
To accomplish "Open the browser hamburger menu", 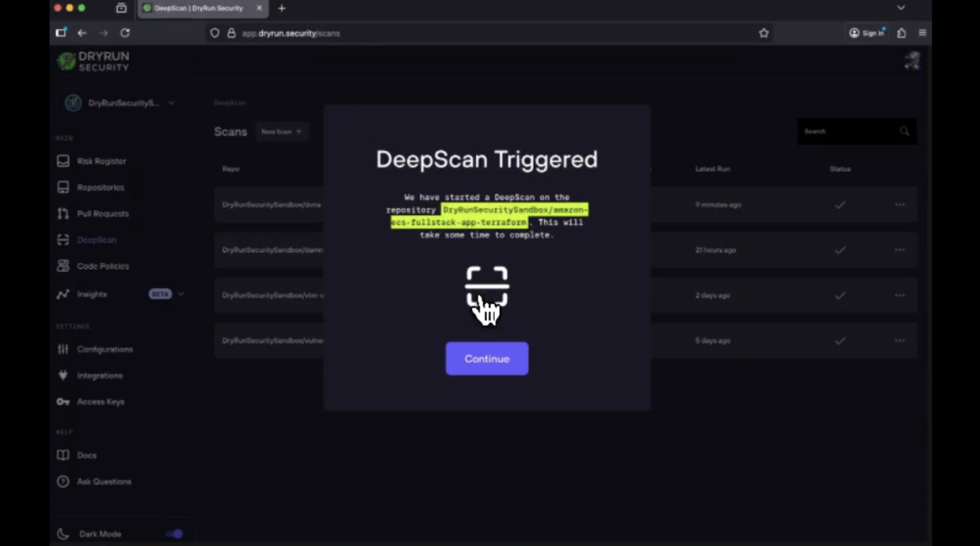I will [923, 33].
